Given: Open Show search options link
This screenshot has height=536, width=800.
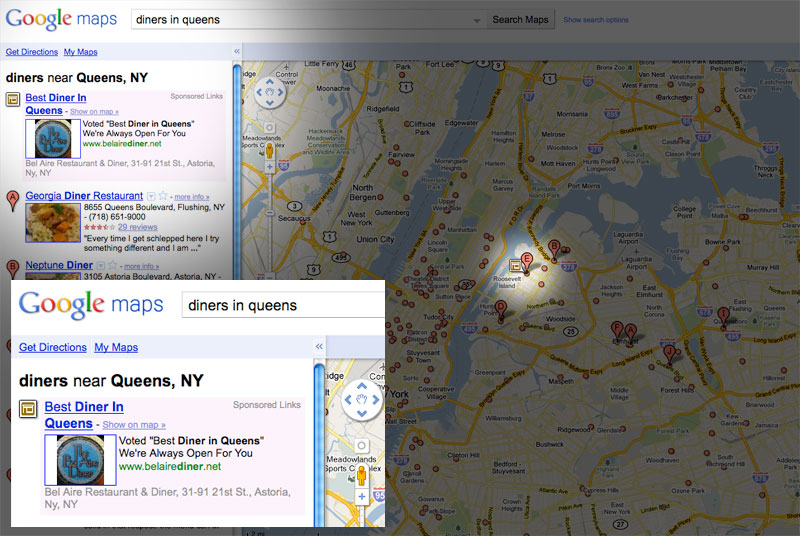Looking at the screenshot, I should (x=595, y=20).
